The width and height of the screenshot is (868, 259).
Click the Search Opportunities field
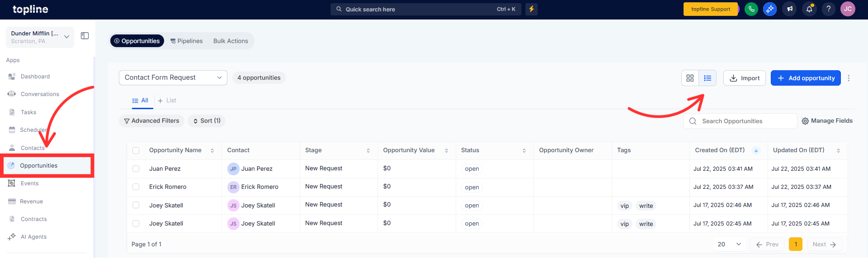(740, 121)
